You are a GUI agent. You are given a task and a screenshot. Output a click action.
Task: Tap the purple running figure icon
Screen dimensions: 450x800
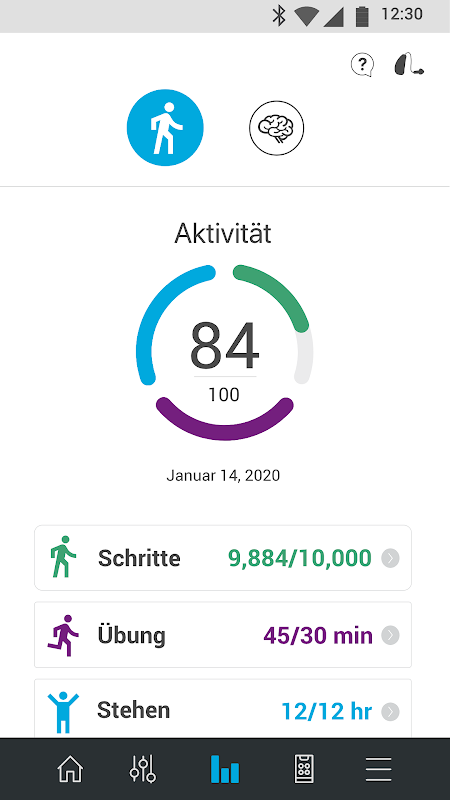coord(63,634)
